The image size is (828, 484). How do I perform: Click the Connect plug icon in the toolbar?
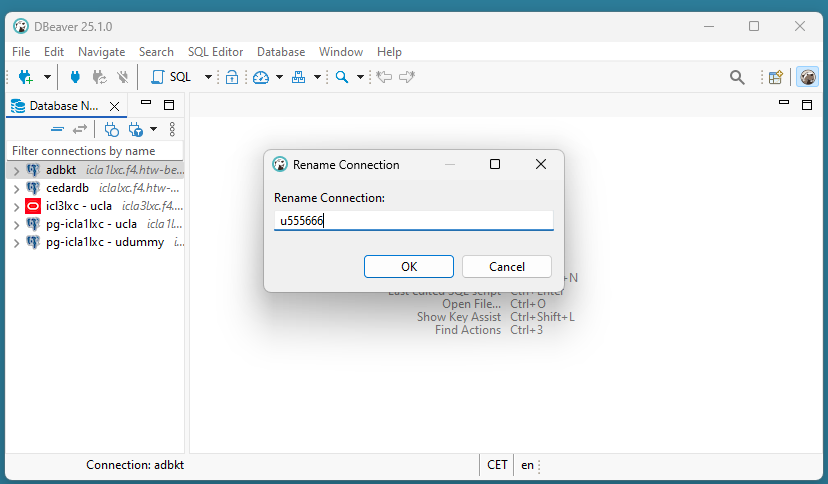[x=75, y=77]
